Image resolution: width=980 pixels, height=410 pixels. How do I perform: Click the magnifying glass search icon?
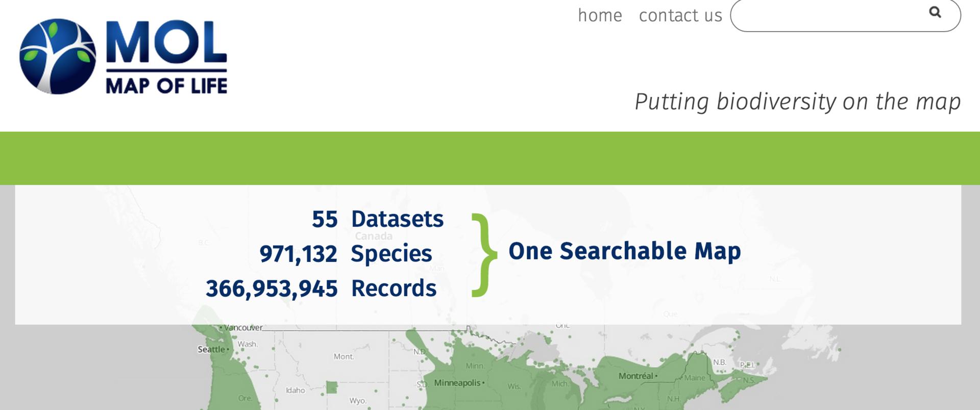tap(935, 12)
